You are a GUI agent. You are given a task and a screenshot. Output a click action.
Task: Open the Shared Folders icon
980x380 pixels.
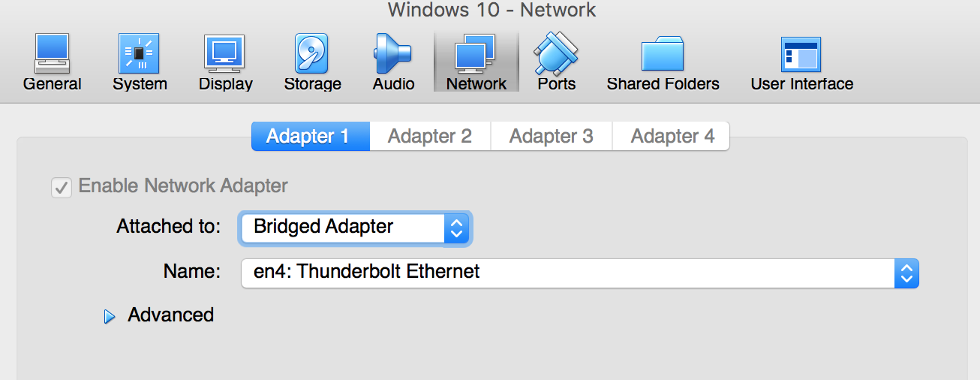click(663, 54)
